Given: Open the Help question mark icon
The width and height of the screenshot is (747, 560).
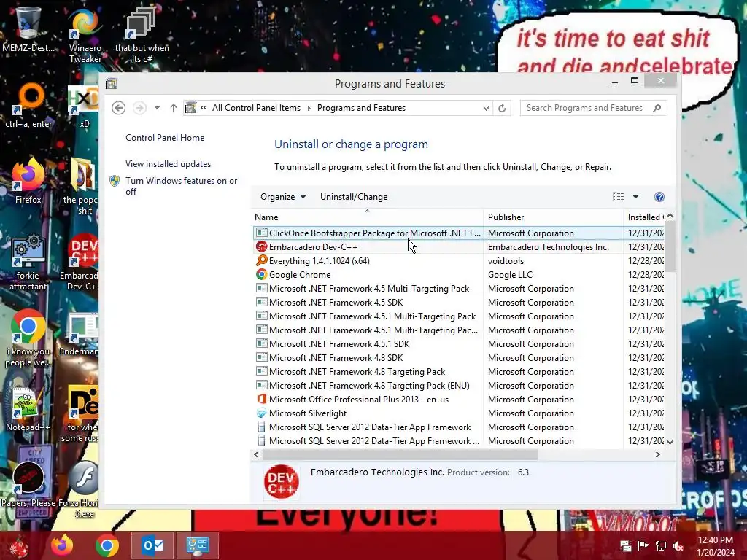Looking at the screenshot, I should pos(659,197).
